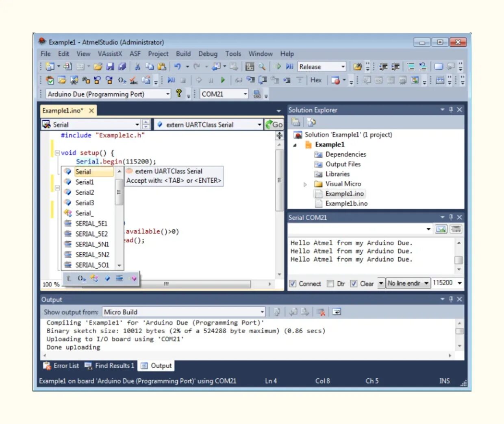Click the green Continue arrow in debug toolbar

pos(223,80)
